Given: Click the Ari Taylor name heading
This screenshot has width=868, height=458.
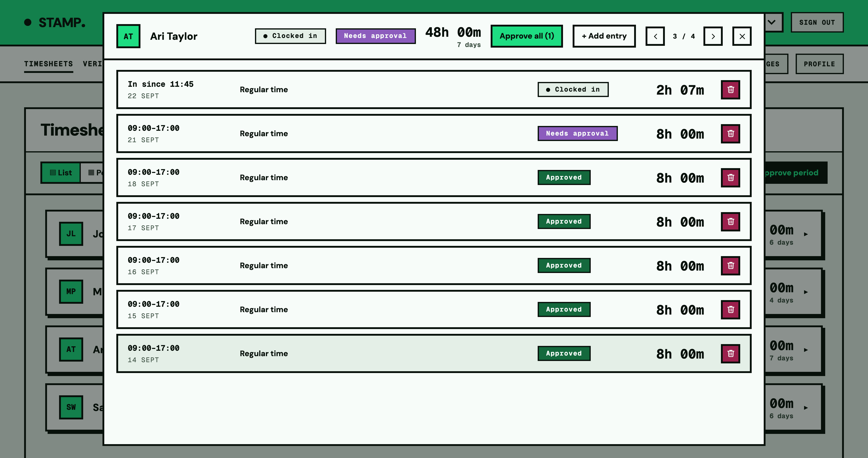Looking at the screenshot, I should point(174,36).
